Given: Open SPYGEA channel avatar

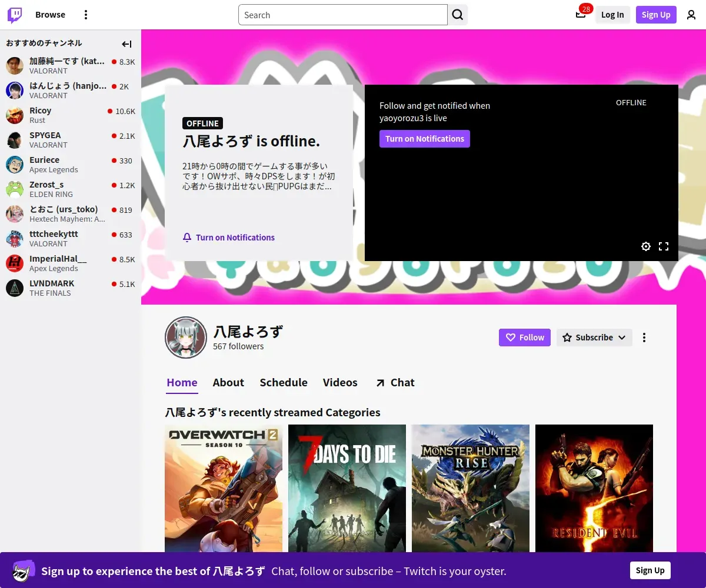Looking at the screenshot, I should tap(15, 140).
